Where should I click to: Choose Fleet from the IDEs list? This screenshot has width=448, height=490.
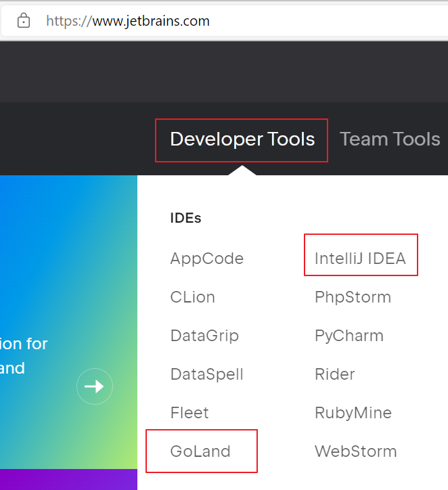pos(189,413)
